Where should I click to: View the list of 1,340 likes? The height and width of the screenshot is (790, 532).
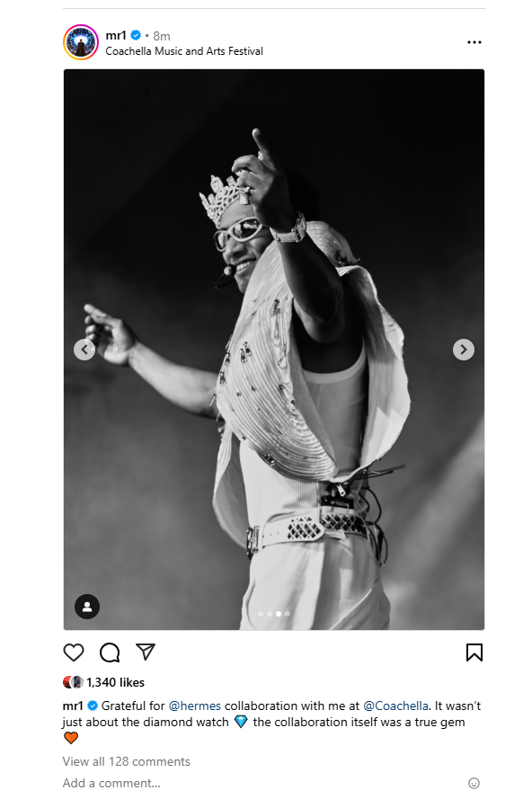[x=115, y=682]
